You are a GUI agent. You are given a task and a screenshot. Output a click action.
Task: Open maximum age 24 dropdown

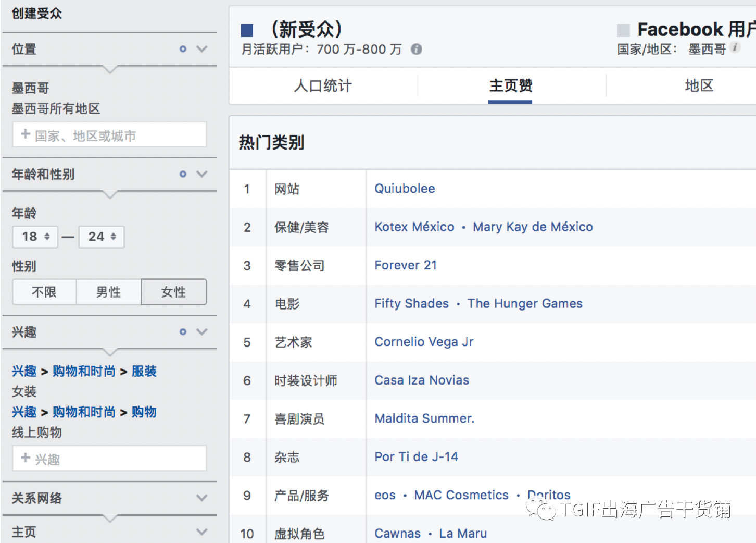(x=102, y=237)
